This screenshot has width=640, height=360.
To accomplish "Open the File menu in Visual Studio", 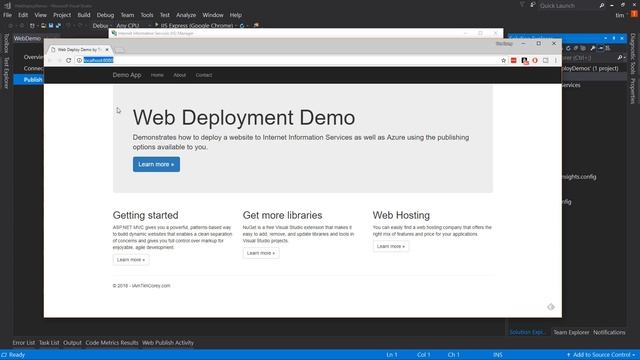I will point(7,15).
